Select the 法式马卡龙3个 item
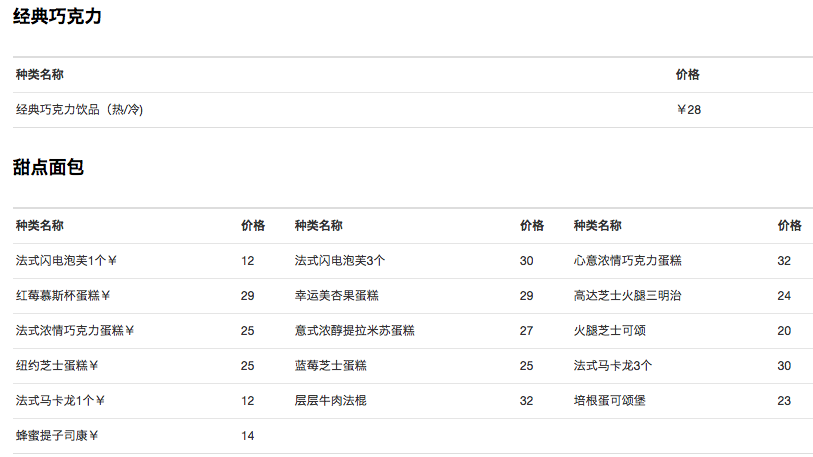Viewport: 813px width, 457px height. [613, 366]
